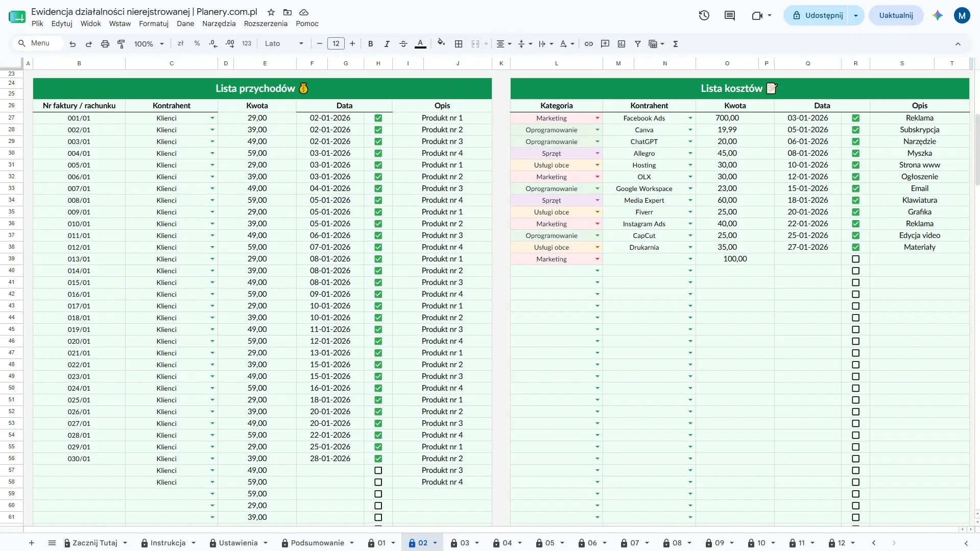The image size is (980, 551).
Task: Uncheck the checkbox for invoice 030/01
Action: pyautogui.click(x=378, y=459)
